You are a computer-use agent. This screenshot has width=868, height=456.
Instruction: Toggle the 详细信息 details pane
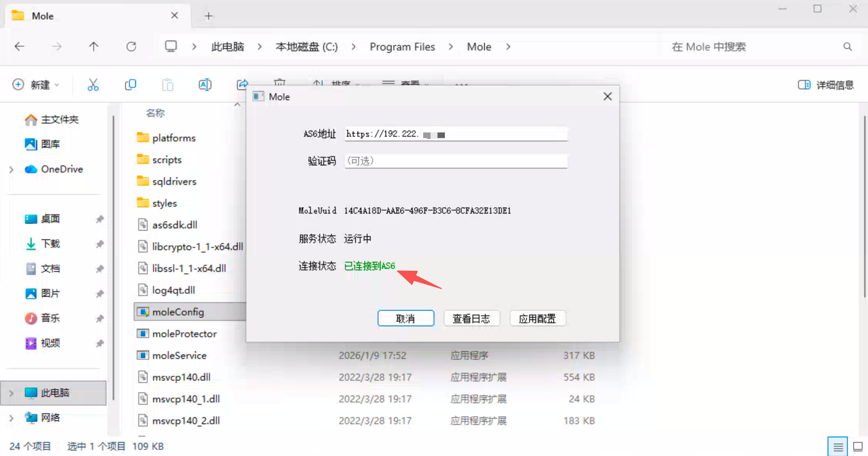coord(826,85)
